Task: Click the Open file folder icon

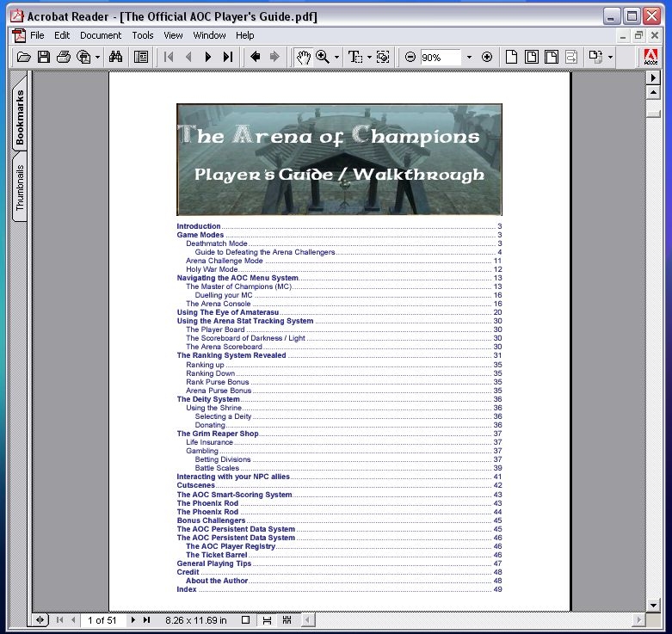Action: click(x=24, y=57)
